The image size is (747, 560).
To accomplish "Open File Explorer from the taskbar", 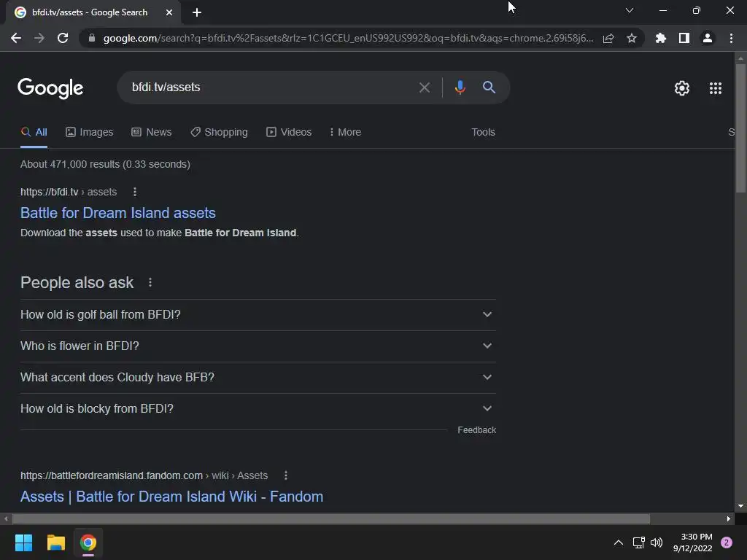I will coord(55,542).
